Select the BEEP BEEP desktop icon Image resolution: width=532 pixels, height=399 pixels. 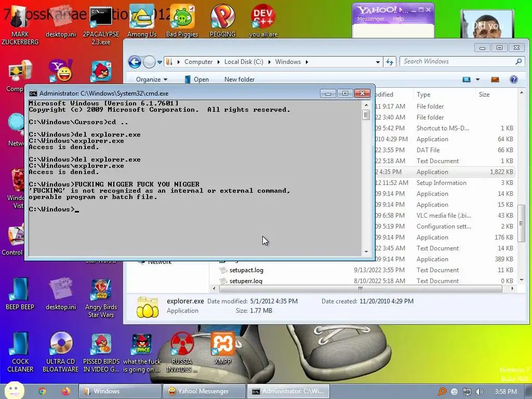tap(20, 294)
